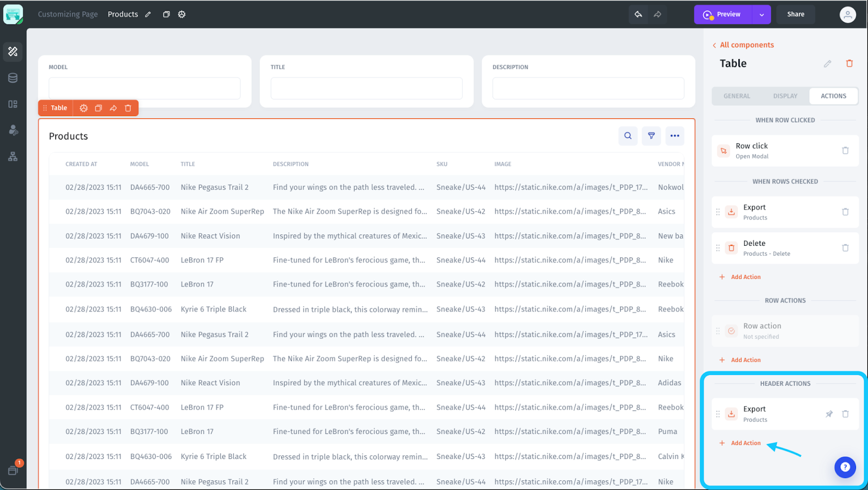
Task: Switch to the DISPLAY tab
Action: click(785, 96)
